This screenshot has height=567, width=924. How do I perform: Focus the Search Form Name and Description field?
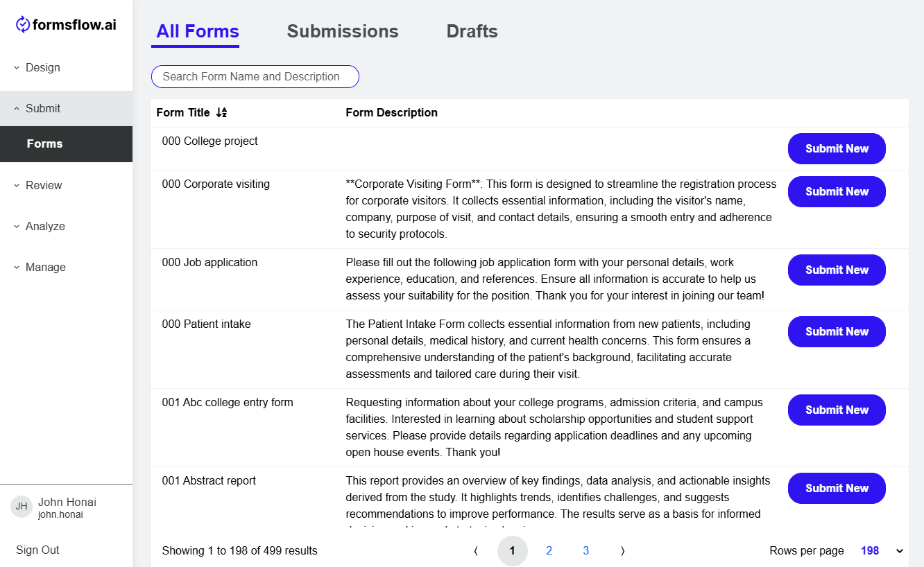255,76
